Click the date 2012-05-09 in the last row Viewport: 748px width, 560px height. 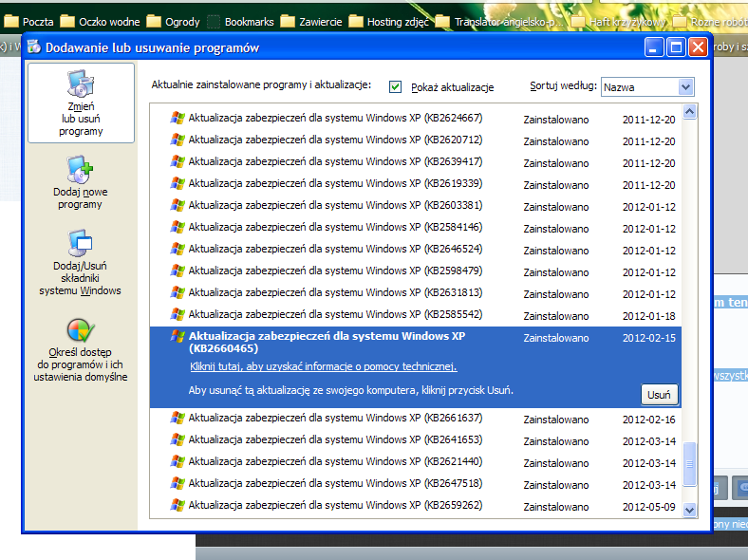pos(648,507)
